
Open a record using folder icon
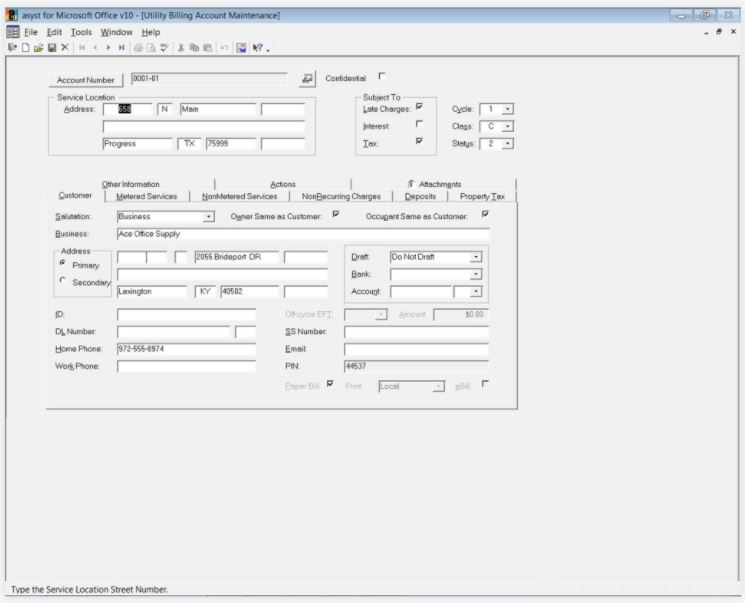(38, 48)
